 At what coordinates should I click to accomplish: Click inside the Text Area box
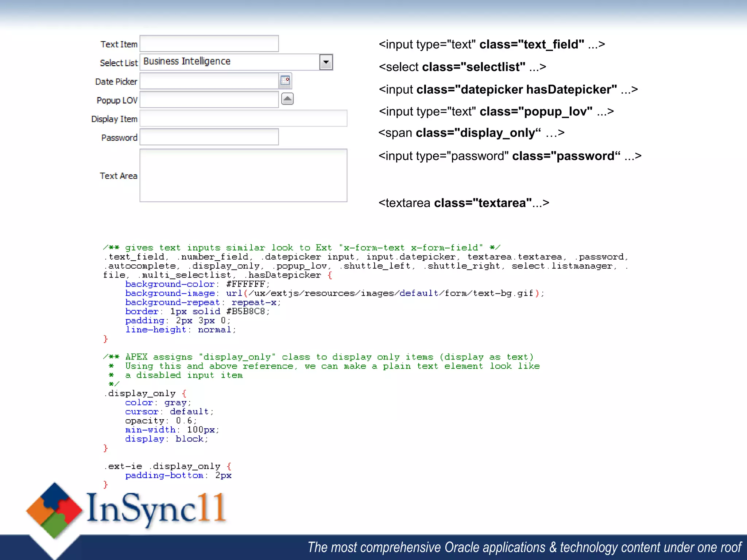pyautogui.click(x=244, y=175)
